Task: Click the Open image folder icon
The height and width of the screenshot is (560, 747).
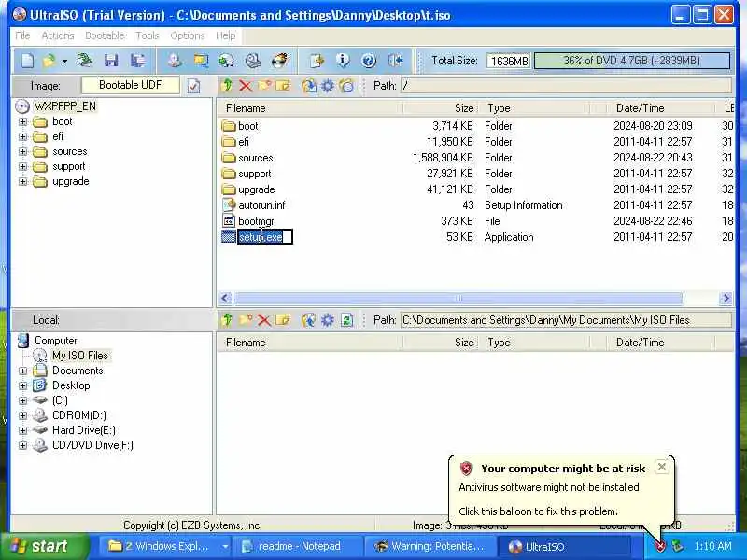Action: coord(49,61)
